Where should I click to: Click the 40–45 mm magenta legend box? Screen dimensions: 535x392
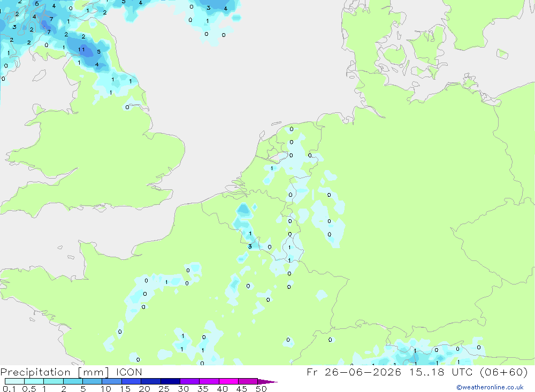coord(228,381)
